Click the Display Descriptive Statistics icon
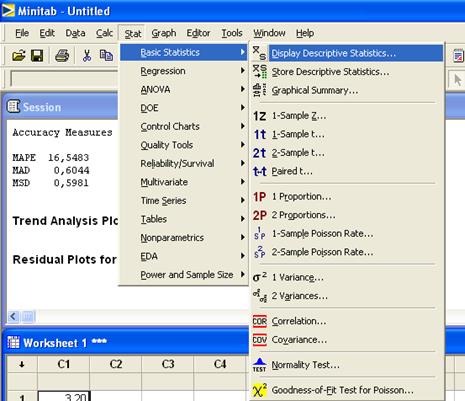 (259, 53)
